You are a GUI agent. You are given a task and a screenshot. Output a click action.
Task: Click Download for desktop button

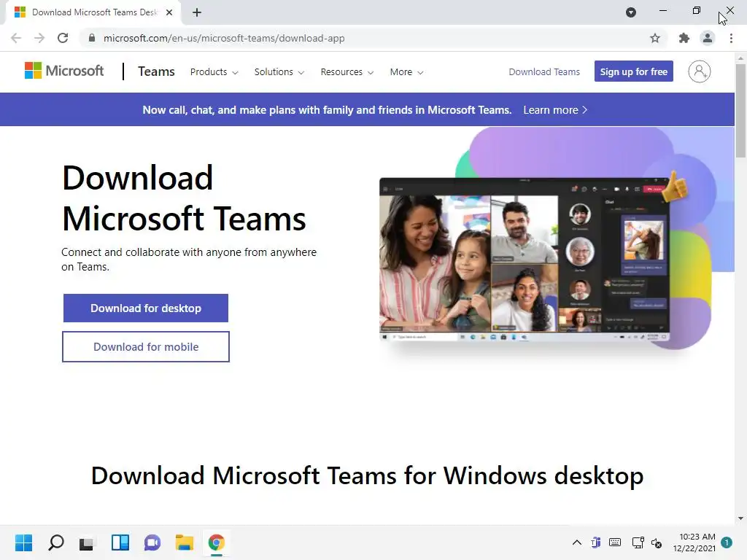(x=146, y=308)
